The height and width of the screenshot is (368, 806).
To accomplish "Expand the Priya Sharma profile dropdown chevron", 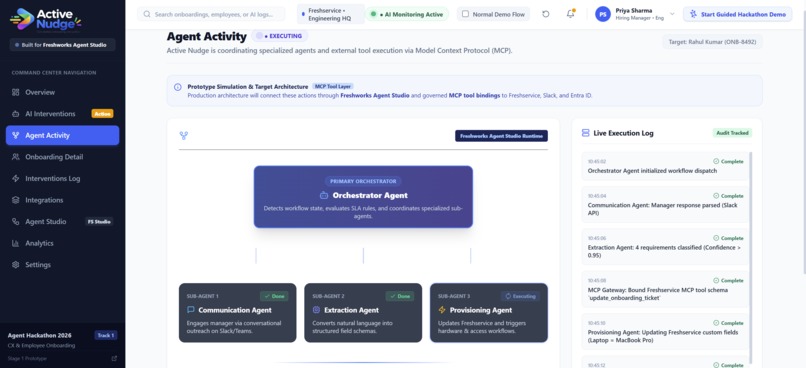I will 672,14.
